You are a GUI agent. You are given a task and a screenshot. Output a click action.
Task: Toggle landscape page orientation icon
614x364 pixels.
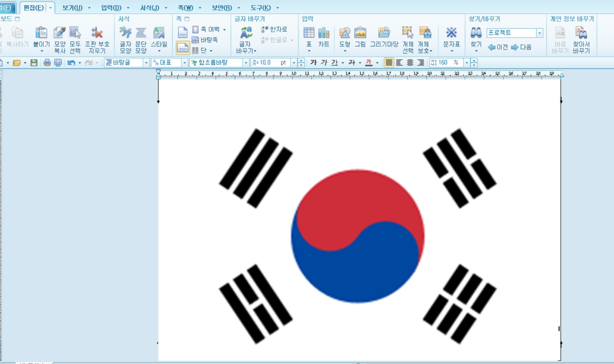tap(182, 48)
